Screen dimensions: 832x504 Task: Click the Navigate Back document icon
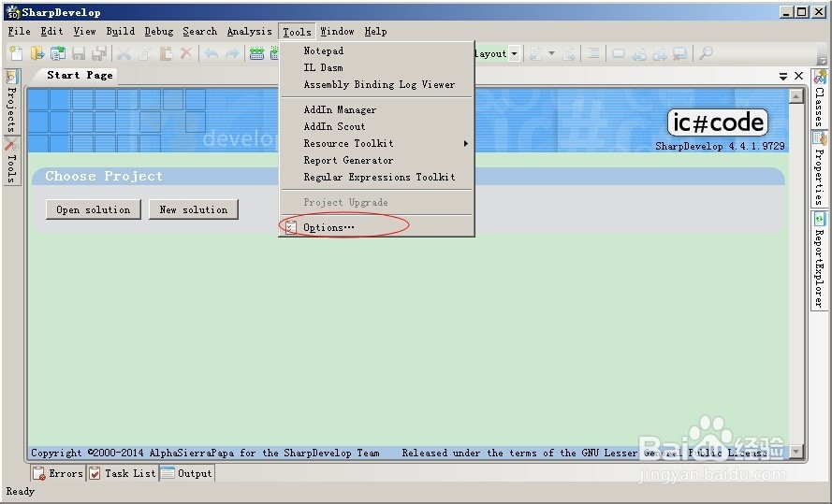536,53
